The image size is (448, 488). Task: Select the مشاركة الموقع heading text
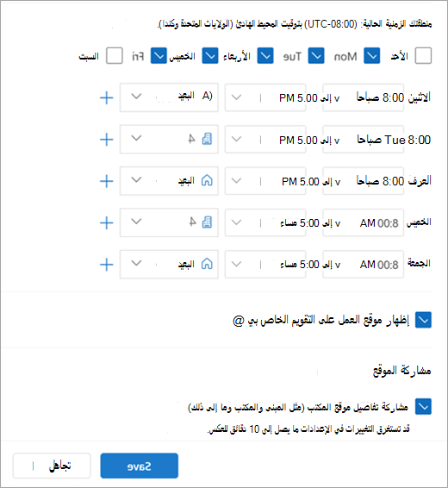[x=402, y=371]
